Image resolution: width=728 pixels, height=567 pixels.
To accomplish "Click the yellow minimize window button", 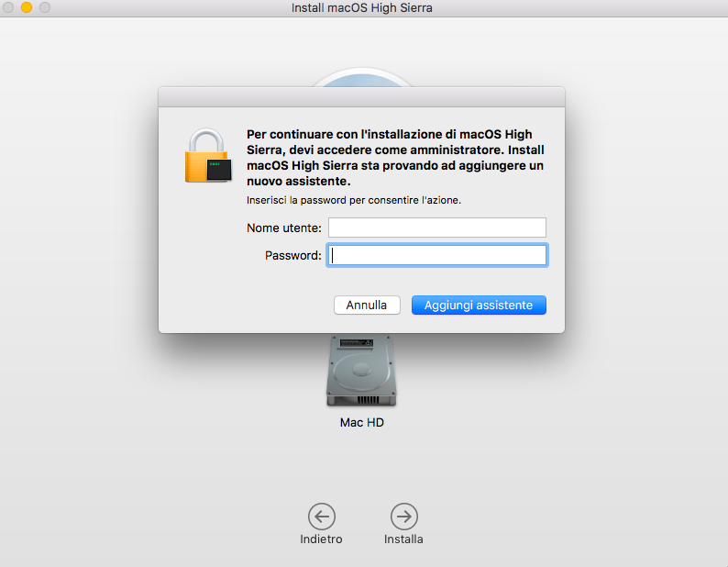I will (x=27, y=7).
